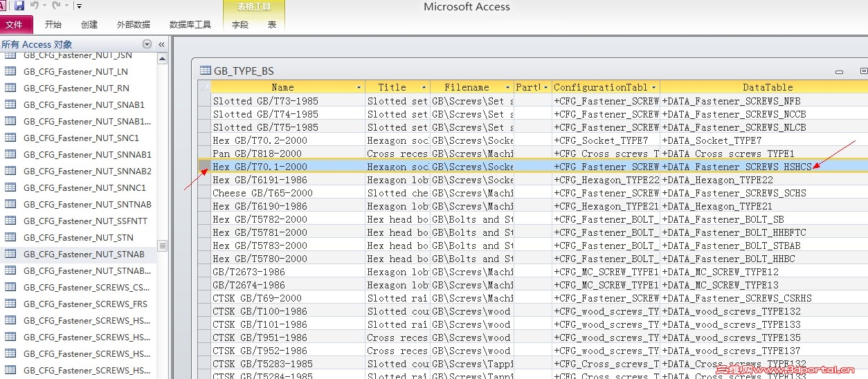868x379 pixels.
Task: Click the Redo arrow icon
Action: 56,6
